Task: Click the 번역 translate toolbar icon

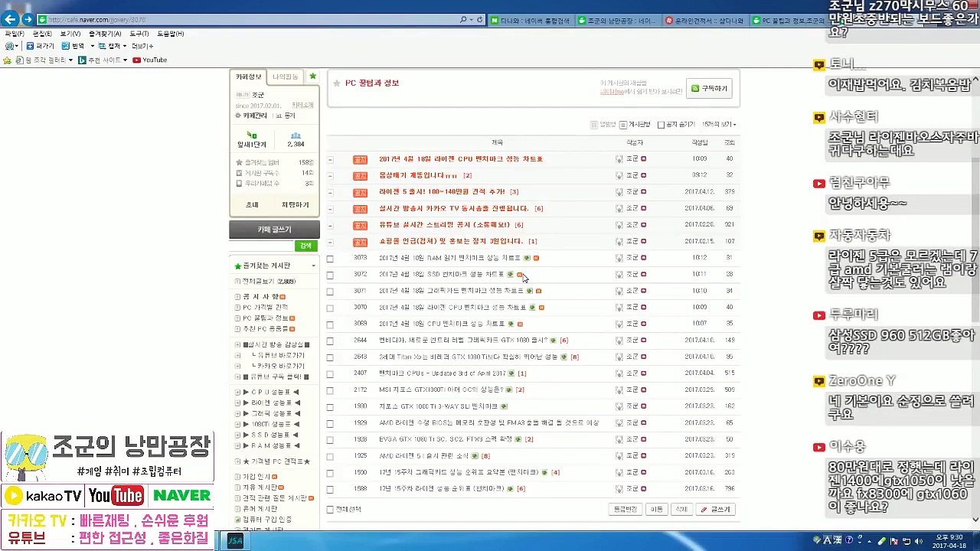Action: (66, 46)
